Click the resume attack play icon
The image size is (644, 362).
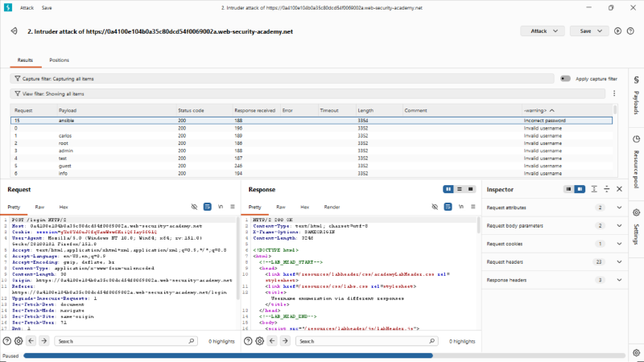pyautogui.click(x=617, y=31)
